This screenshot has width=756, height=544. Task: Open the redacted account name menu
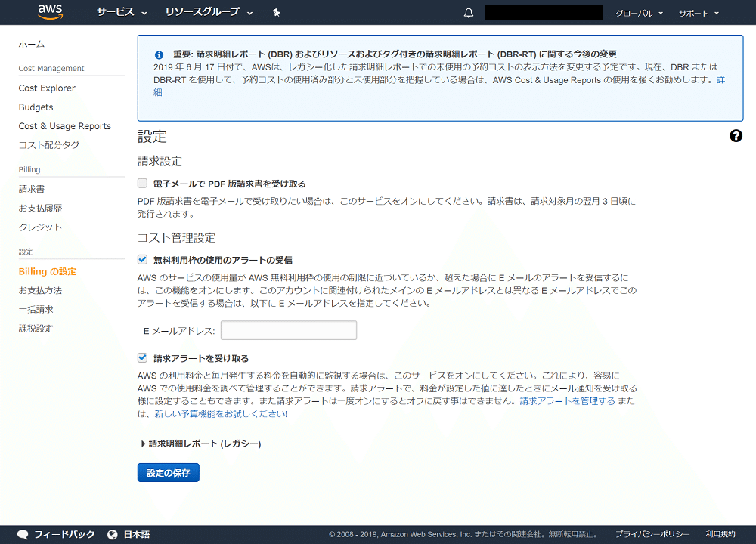click(544, 13)
